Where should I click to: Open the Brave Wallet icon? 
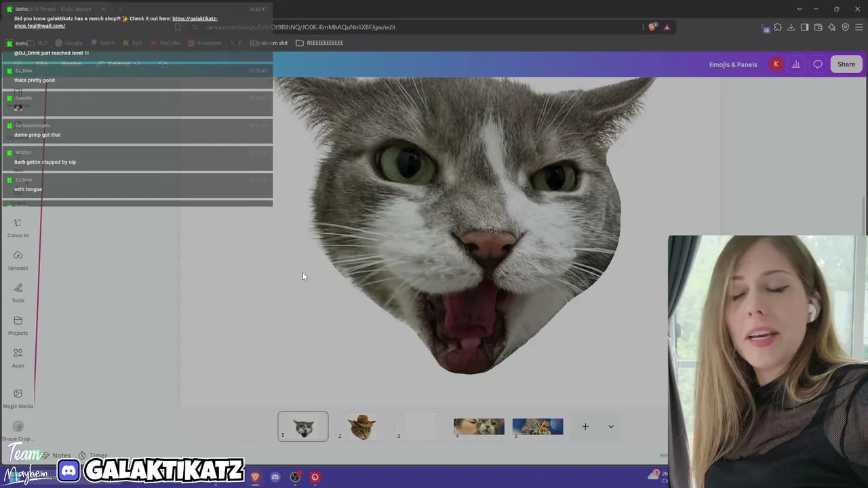point(818,27)
